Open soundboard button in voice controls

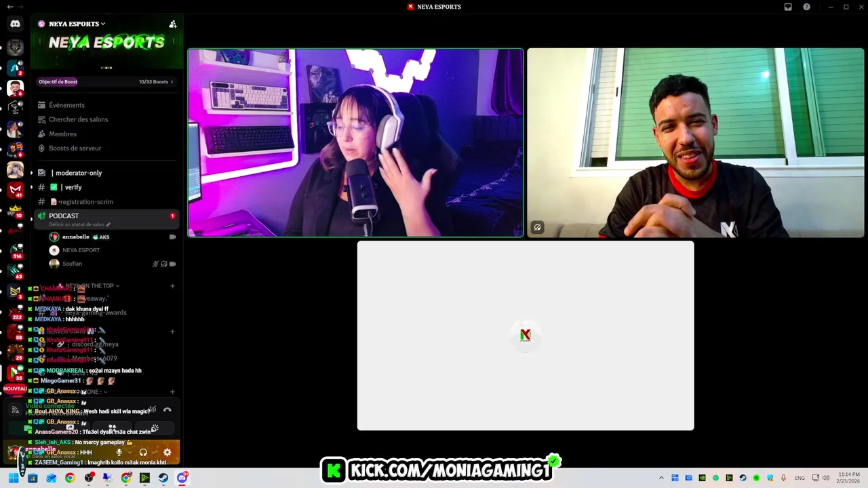[x=154, y=428]
